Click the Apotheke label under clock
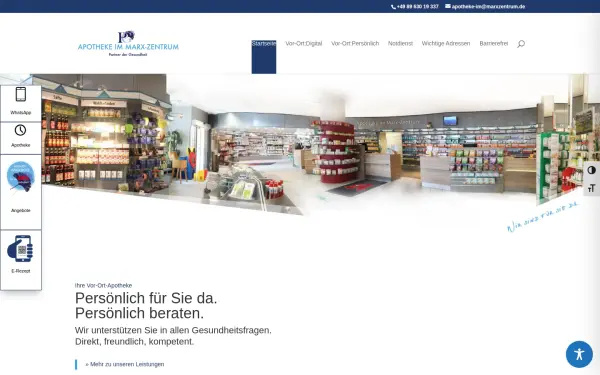Screen dimensions: 600x375 [x=21, y=145]
